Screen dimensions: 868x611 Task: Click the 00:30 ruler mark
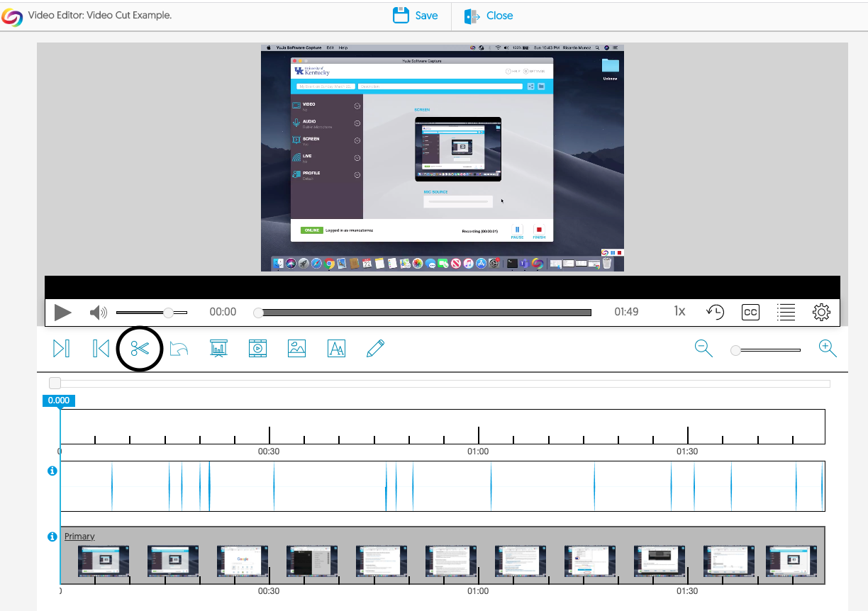coord(269,451)
